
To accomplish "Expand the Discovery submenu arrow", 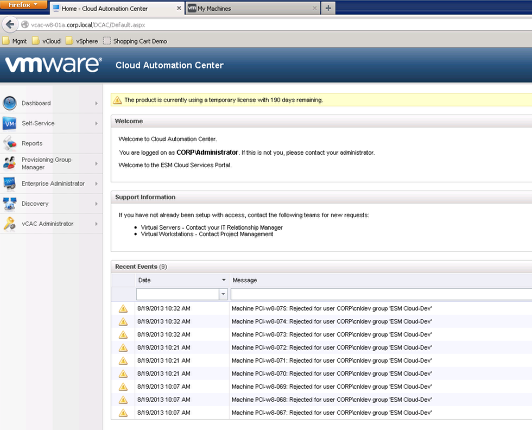I will point(96,204).
